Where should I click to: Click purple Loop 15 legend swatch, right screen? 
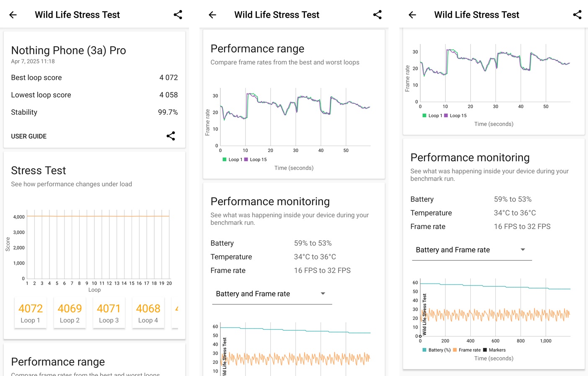[446, 116]
